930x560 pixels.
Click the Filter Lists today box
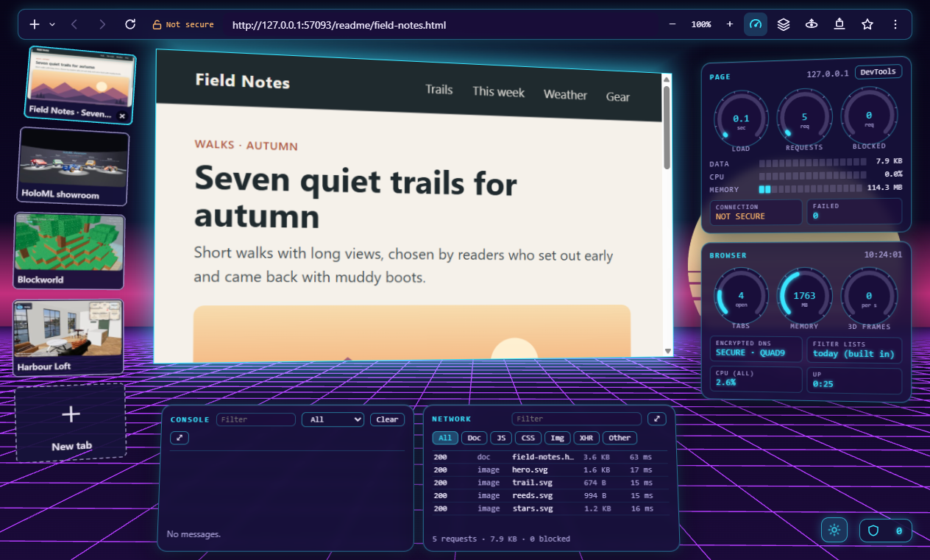tap(854, 350)
